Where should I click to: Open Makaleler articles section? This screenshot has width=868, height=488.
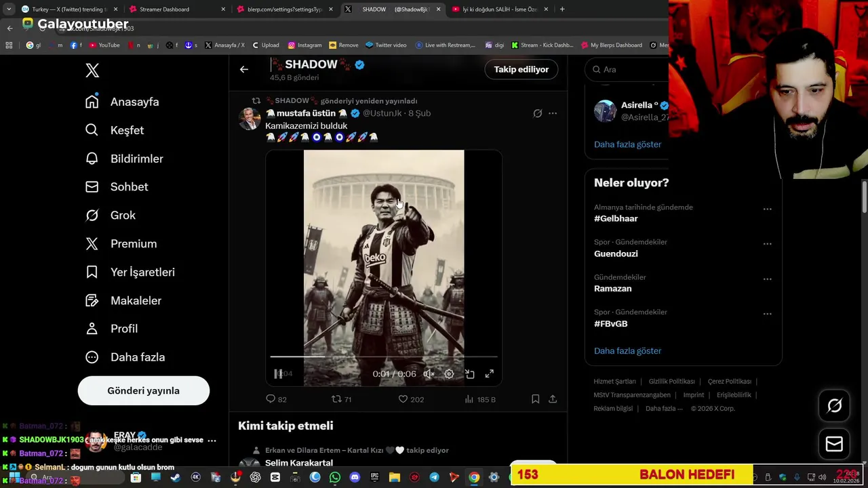(x=123, y=301)
